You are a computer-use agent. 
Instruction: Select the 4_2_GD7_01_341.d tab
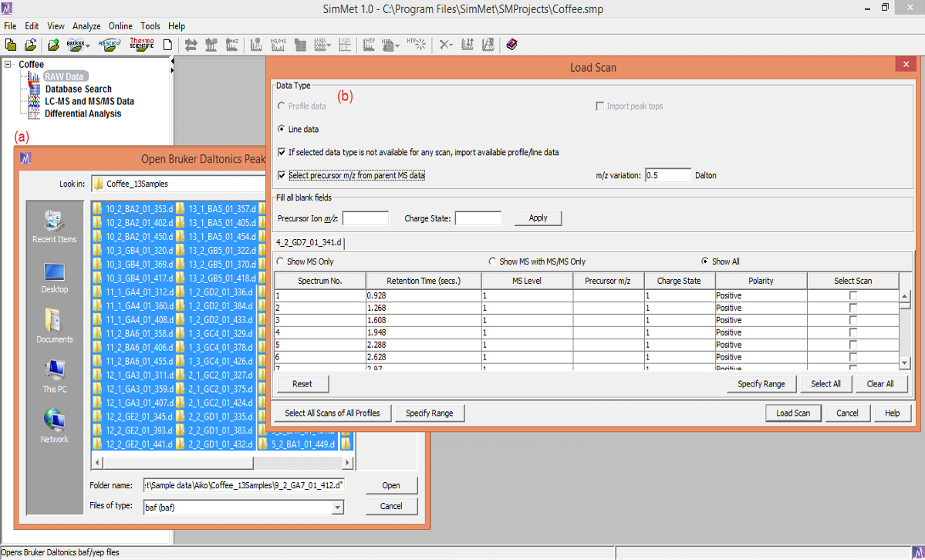pyautogui.click(x=309, y=242)
